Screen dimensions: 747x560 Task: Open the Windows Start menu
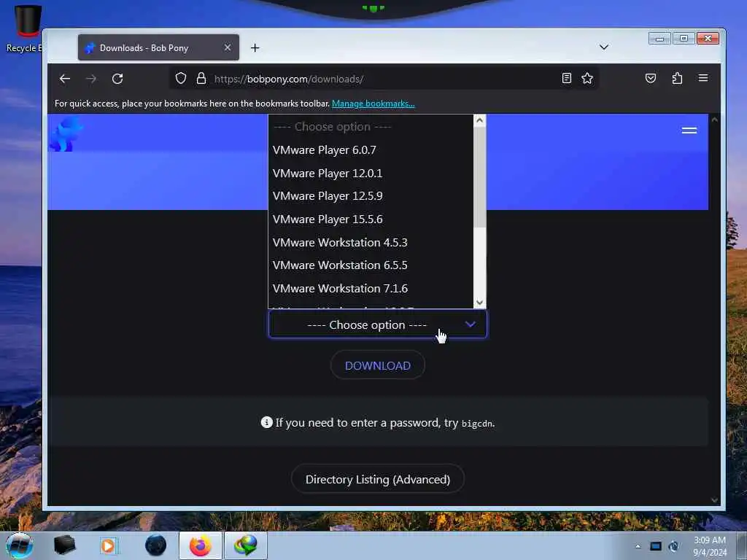(x=20, y=545)
